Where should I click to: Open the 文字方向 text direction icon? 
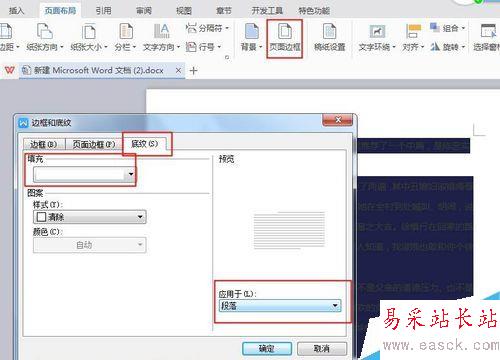click(x=162, y=31)
